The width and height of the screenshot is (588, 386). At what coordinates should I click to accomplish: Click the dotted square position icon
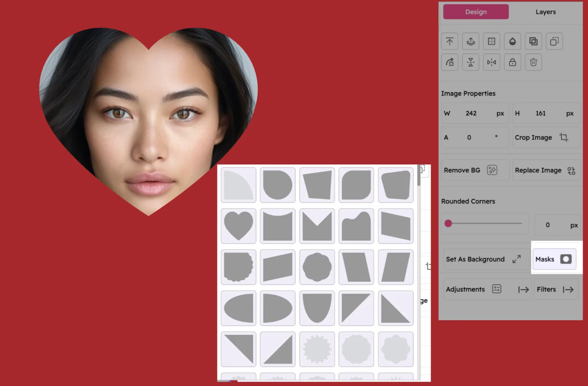491,42
